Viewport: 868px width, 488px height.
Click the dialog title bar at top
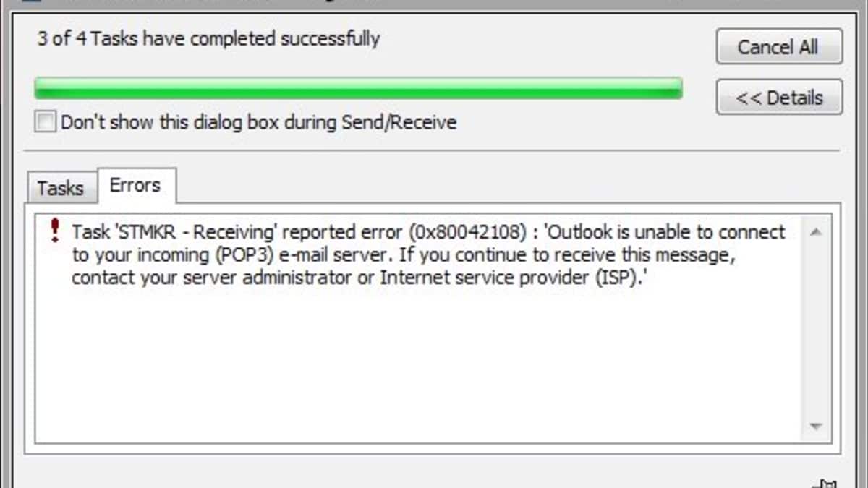[x=434, y=4]
